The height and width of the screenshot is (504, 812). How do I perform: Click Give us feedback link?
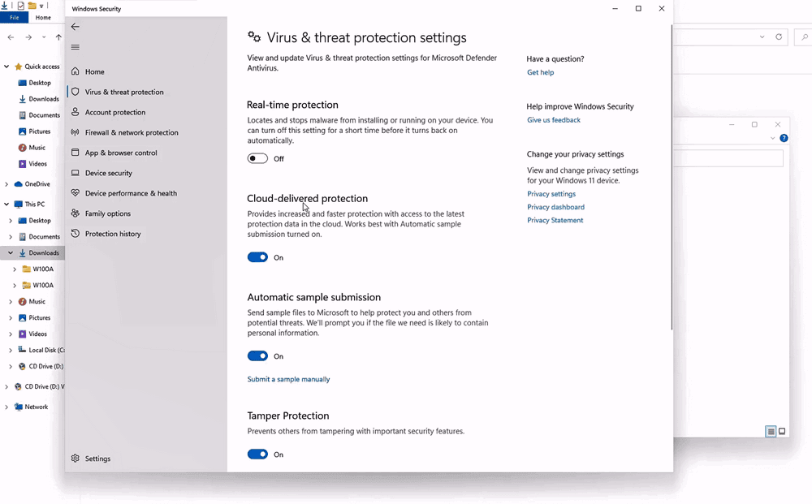(554, 119)
